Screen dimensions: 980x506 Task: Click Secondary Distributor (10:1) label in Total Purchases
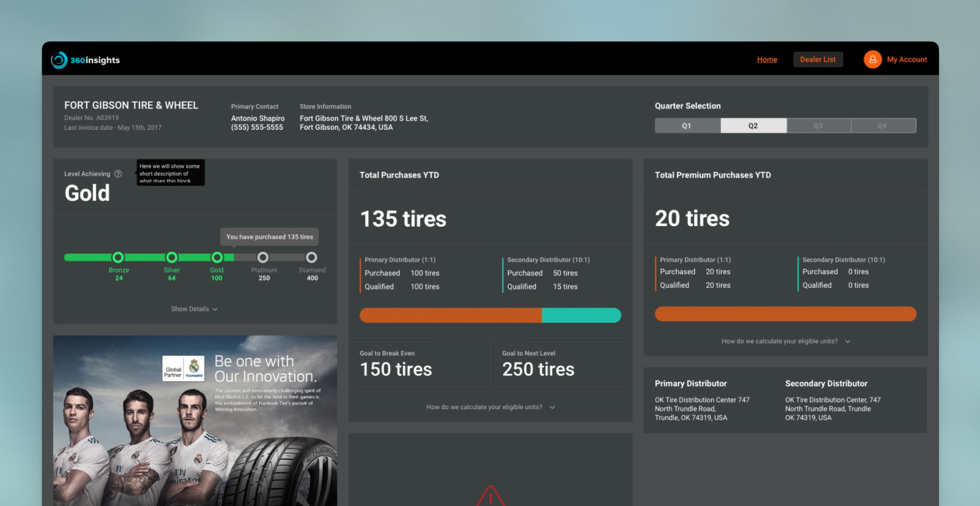click(548, 260)
